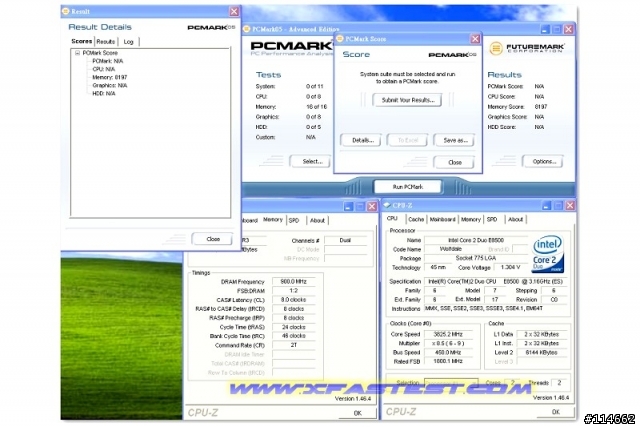Click the processor Name field
The width and height of the screenshot is (640, 427).
(476, 240)
